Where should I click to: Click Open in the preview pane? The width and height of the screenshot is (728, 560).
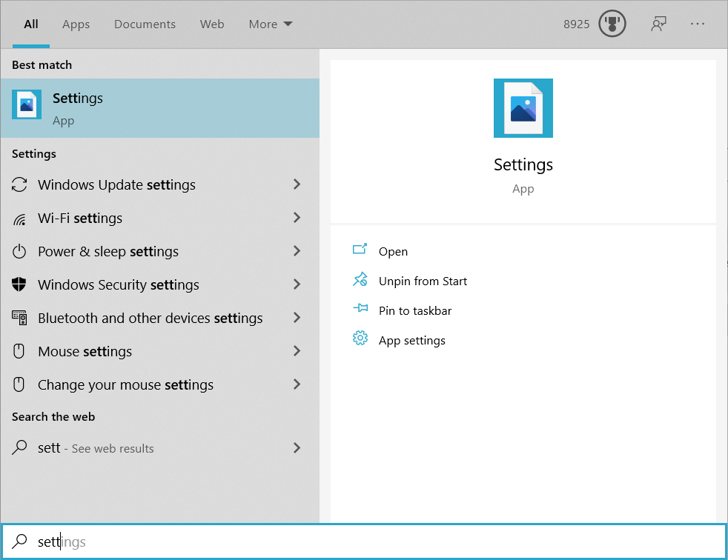(393, 251)
